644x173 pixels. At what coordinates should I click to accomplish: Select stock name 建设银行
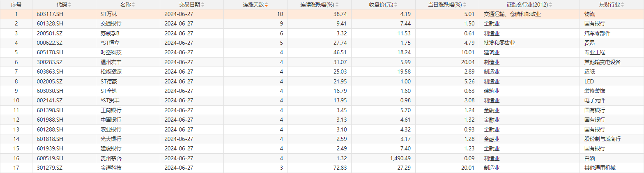111,148
